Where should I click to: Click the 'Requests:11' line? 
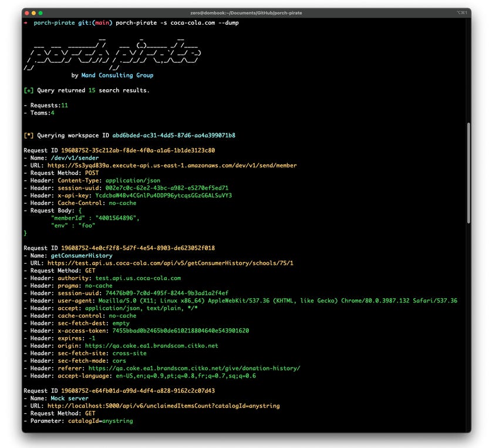46,106
